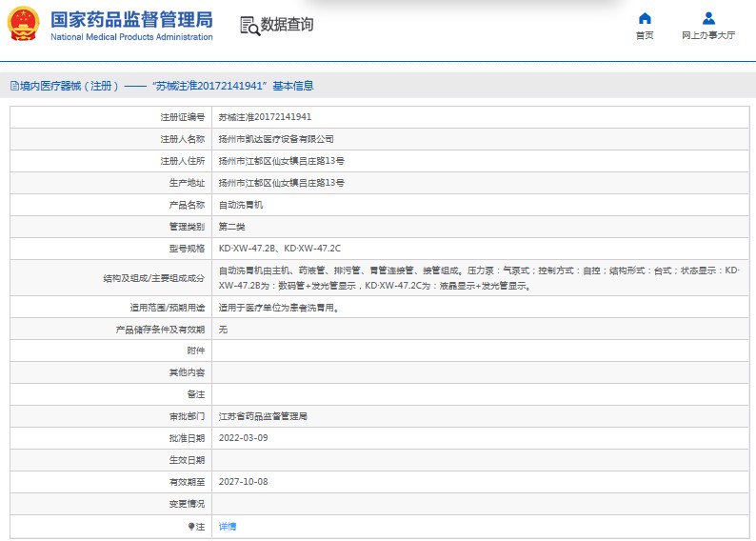Click the 备注 label
Viewport: 756px width, 541px height.
tap(196, 394)
